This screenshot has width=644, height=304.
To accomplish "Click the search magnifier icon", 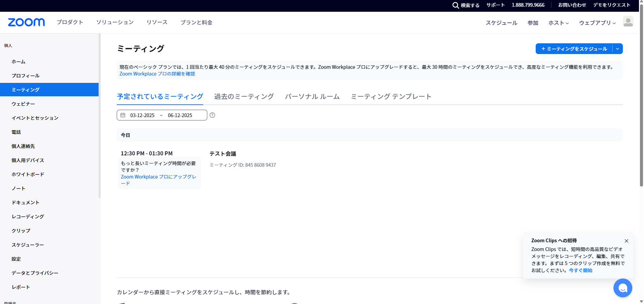I will (x=455, y=5).
